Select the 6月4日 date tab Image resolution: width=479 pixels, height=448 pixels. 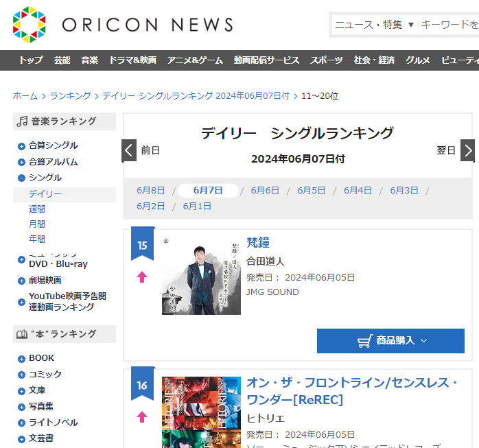click(358, 191)
